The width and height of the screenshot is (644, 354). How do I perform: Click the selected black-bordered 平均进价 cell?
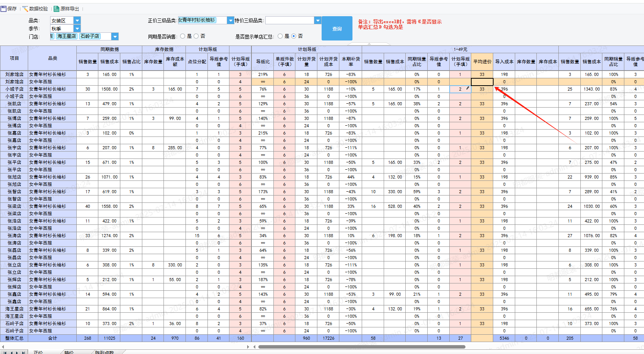(482, 82)
